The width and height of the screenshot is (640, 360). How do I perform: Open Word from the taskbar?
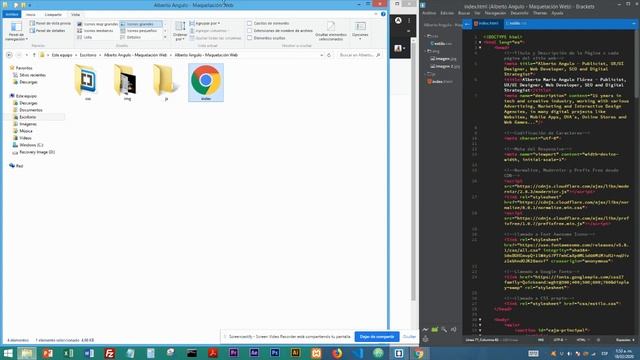89,353
